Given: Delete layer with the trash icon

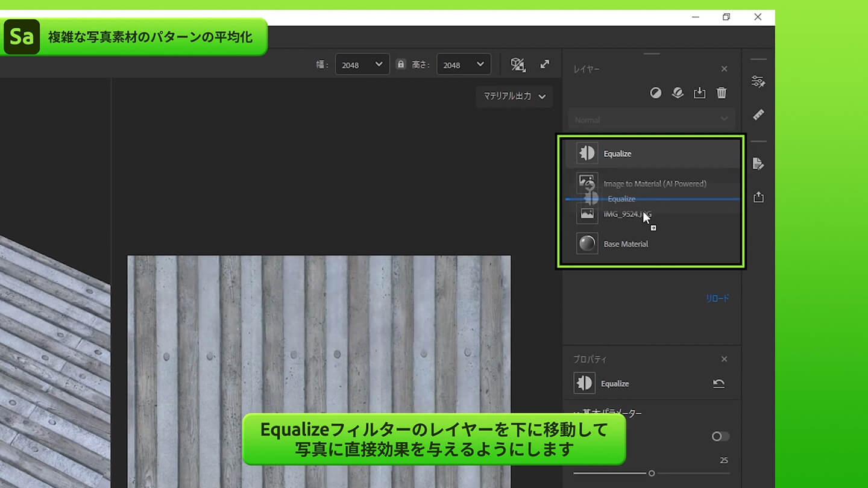Looking at the screenshot, I should pyautogui.click(x=722, y=93).
